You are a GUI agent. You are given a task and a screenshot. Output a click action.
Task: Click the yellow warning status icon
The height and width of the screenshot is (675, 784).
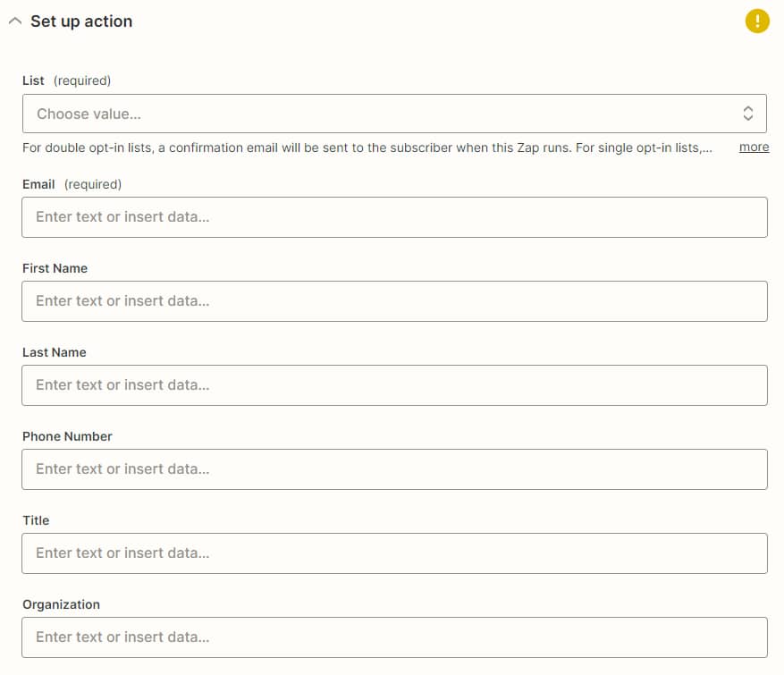click(757, 21)
